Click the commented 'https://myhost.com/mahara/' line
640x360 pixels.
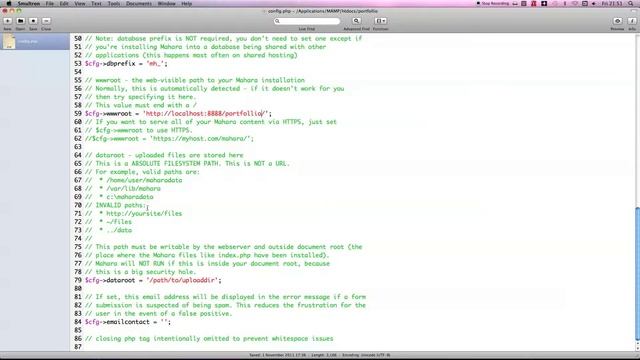tap(169, 139)
